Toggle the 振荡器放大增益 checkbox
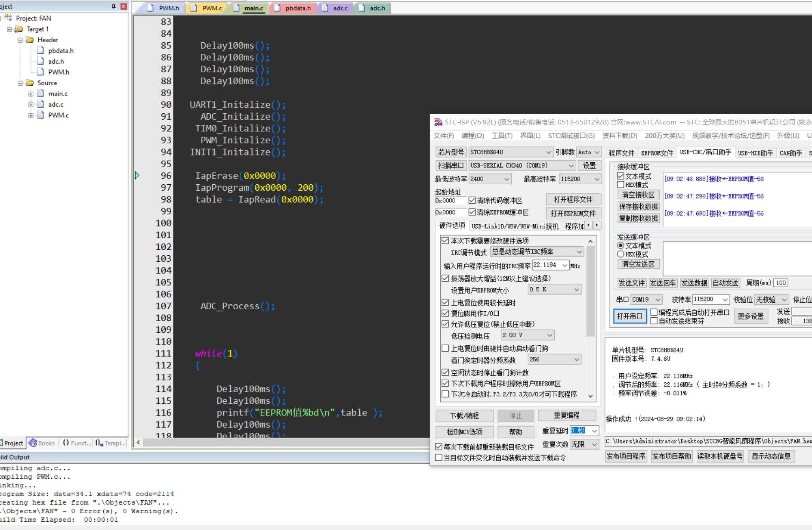The width and height of the screenshot is (812, 530). (x=445, y=278)
